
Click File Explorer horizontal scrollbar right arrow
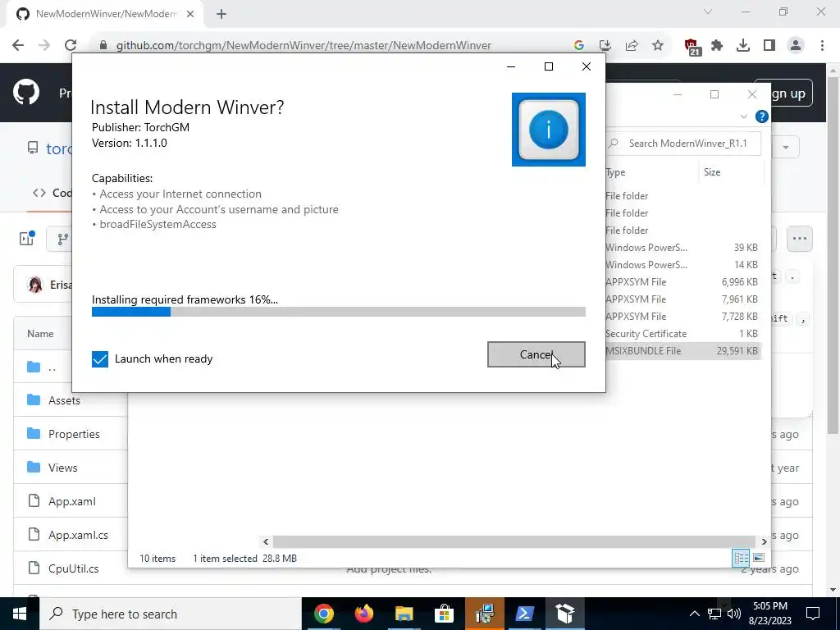[x=764, y=541]
